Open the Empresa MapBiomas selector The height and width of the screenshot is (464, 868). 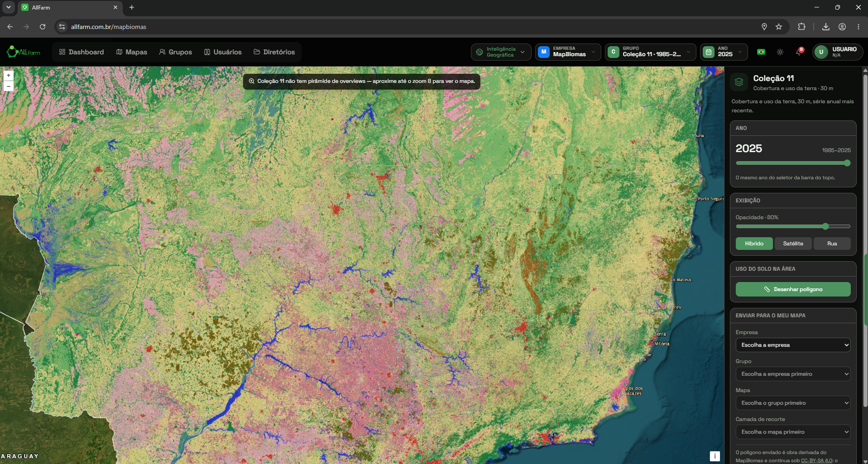(x=568, y=52)
